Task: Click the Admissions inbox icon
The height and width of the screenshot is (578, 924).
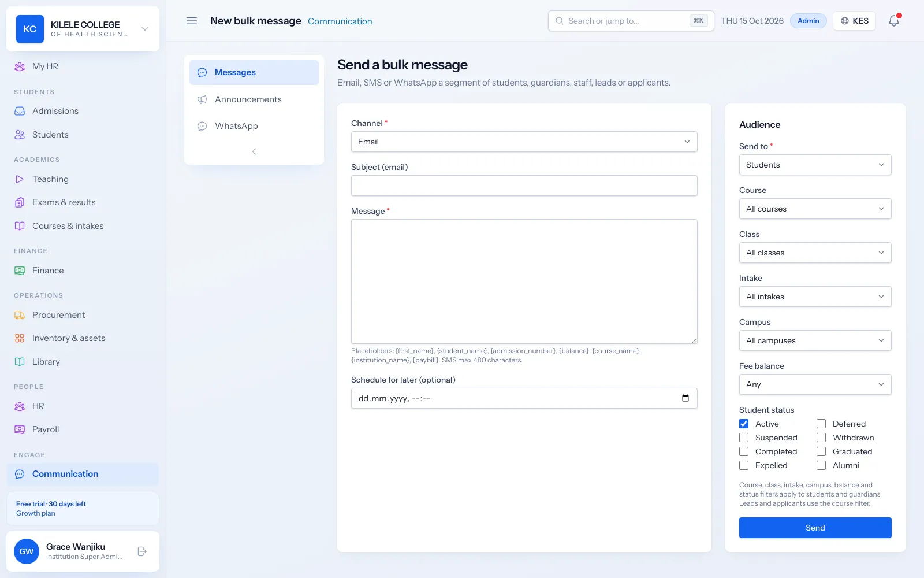Action: (x=20, y=111)
